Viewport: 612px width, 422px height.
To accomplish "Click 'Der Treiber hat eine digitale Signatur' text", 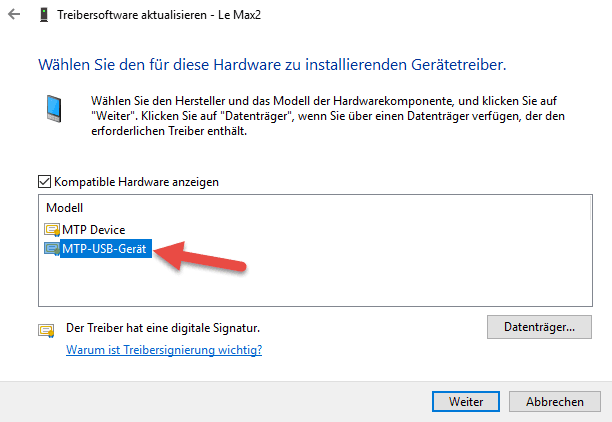I will 163,328.
